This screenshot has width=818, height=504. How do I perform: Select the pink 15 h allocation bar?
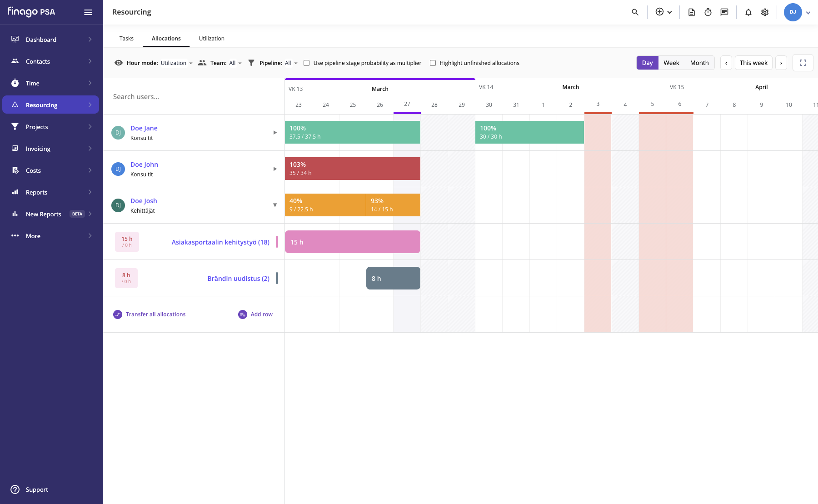[353, 242]
